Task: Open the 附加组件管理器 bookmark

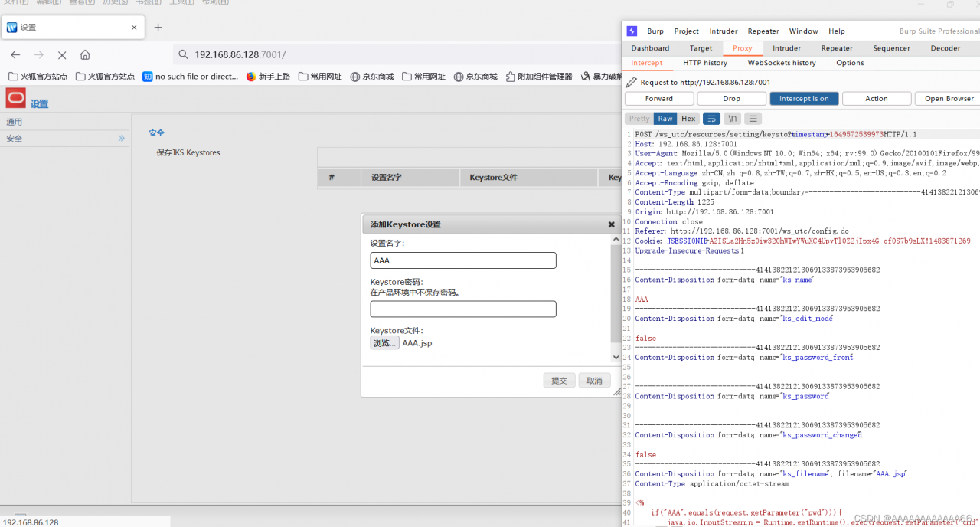Action: [x=539, y=77]
